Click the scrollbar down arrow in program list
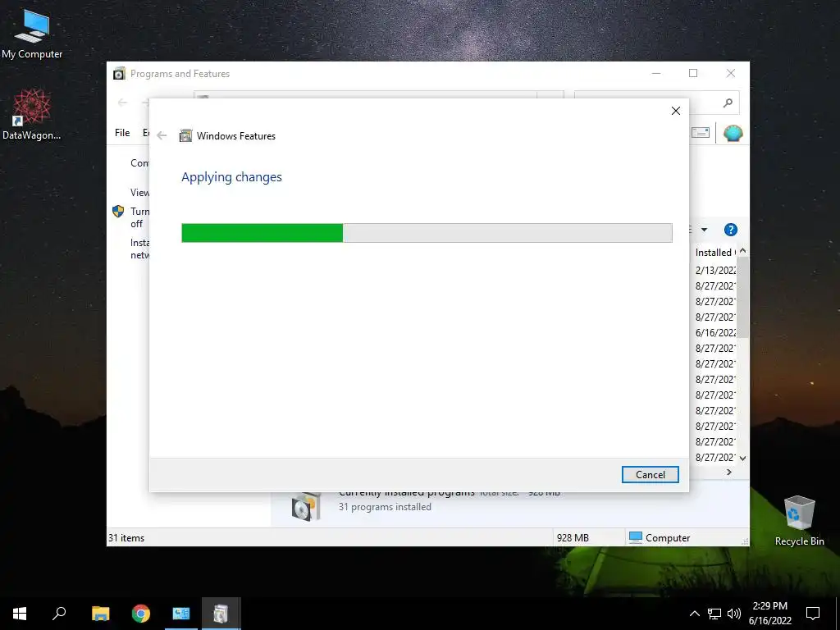The width and height of the screenshot is (840, 630). tap(742, 458)
